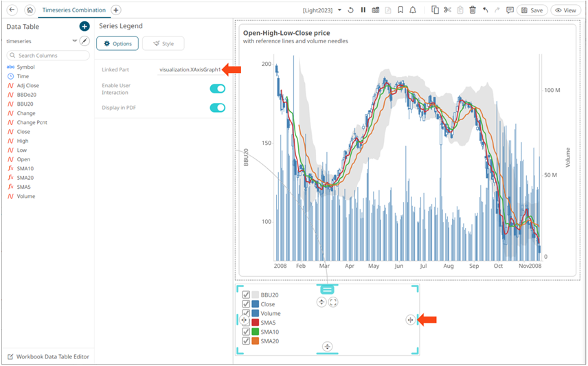This screenshot has height=366, width=588.
Task: Click the green SMA10 color swatch
Action: [x=255, y=332]
